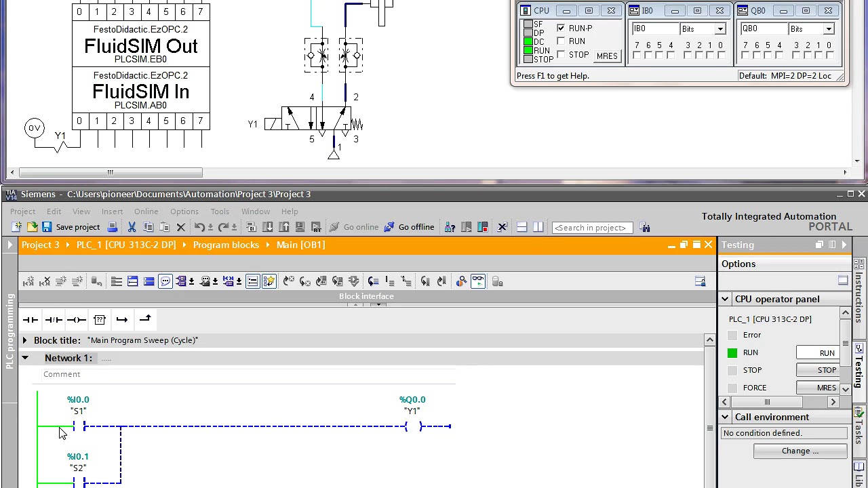This screenshot has width=868, height=488.
Task: Click editor vertical scrollbar up arrow
Action: pos(709,340)
